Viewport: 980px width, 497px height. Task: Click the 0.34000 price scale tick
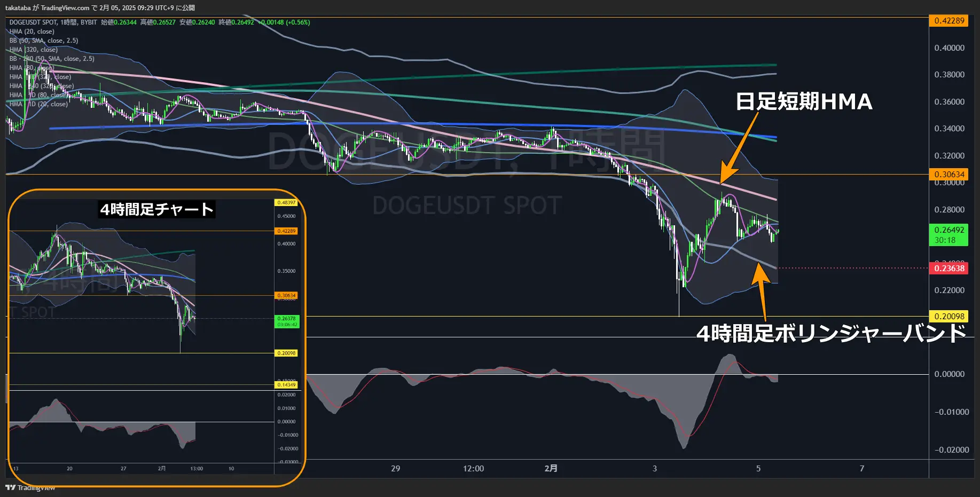949,129
